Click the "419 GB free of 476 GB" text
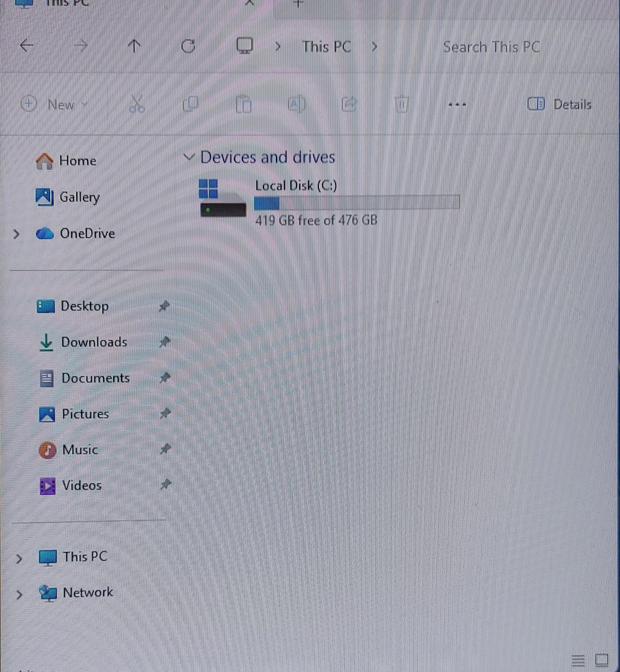The height and width of the screenshot is (672, 620). 316,220
